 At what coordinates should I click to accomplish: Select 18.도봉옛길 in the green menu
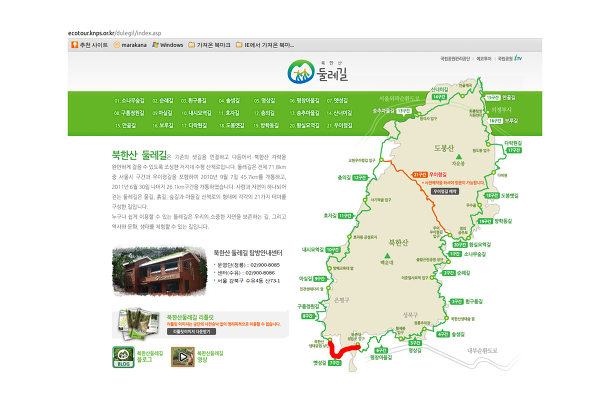coord(231,126)
